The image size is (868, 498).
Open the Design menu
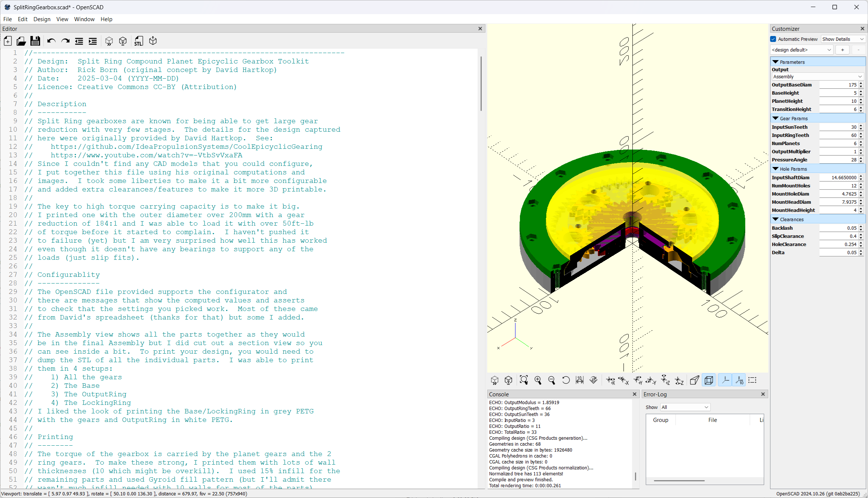42,19
